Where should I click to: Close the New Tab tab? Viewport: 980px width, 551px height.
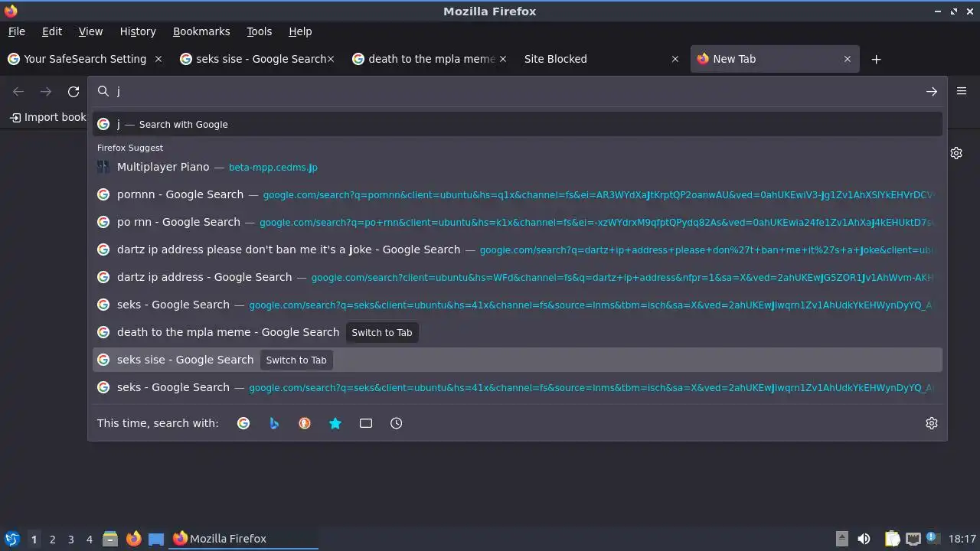click(848, 59)
